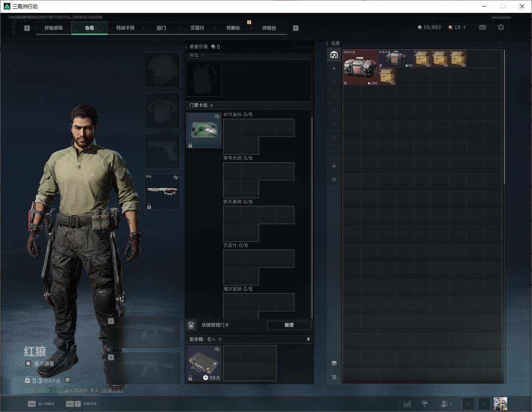Screen dimensions: 532x412
Task: Click the first empty squad invite slot
Action: click(468, 404)
